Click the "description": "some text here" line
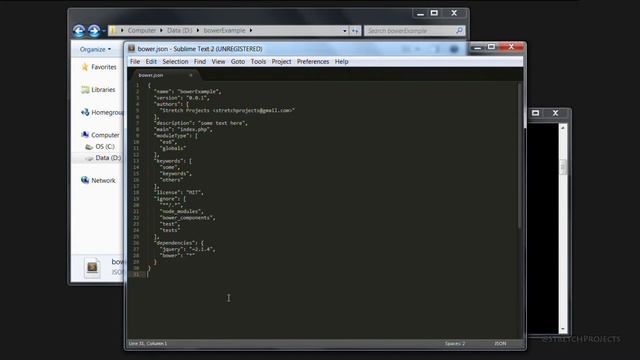Viewport: 640px width, 360px height. tap(200, 123)
